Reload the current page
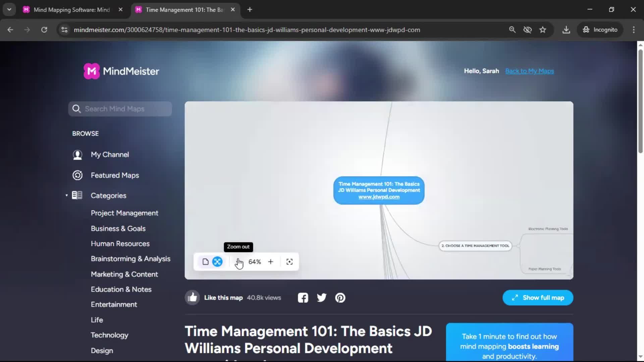Screen dimensions: 644x362 [44, 30]
